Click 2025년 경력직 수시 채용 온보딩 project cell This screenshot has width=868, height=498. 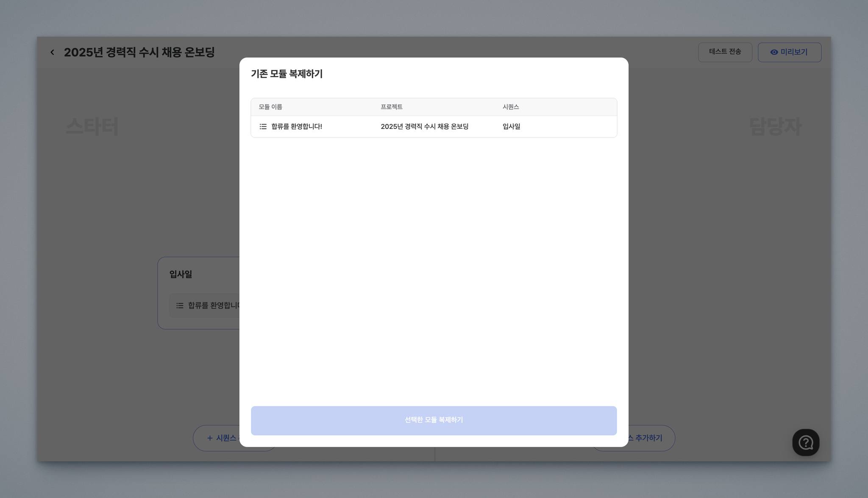click(x=424, y=126)
